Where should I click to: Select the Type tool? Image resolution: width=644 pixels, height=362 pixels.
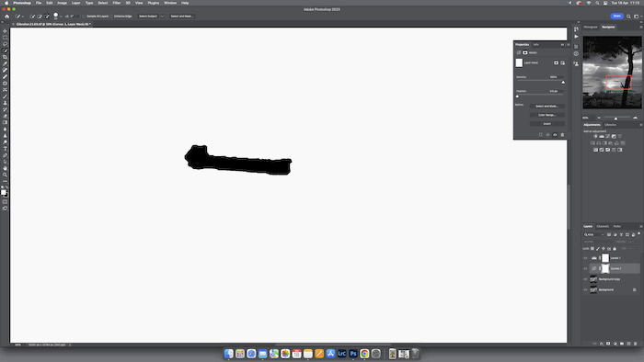pos(5,149)
